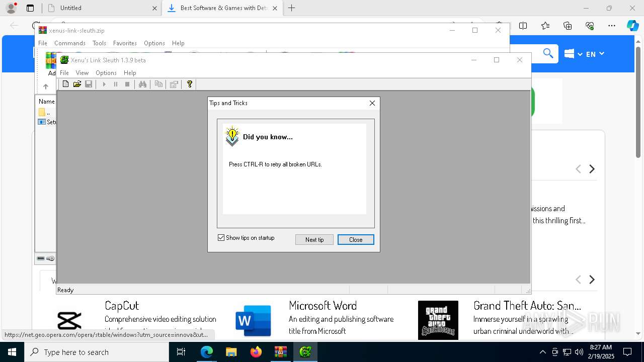
Task: Open the File menu in the WinRAR window
Action: pyautogui.click(x=43, y=43)
